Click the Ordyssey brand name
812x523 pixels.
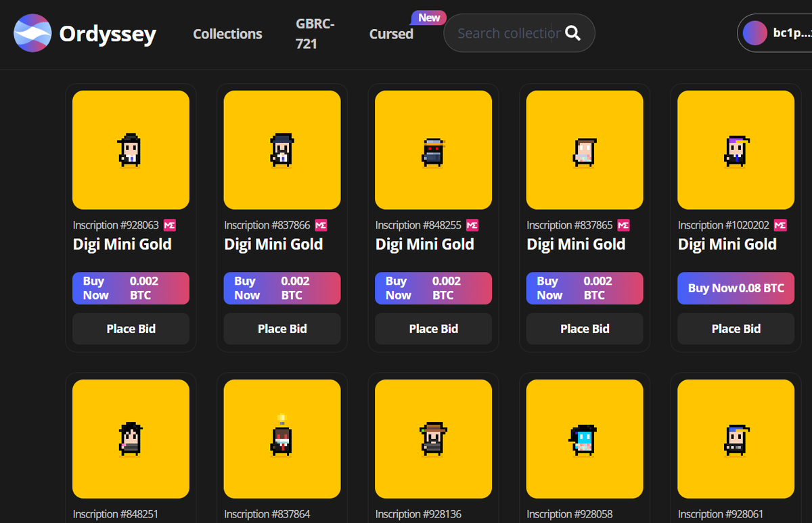[x=108, y=34]
